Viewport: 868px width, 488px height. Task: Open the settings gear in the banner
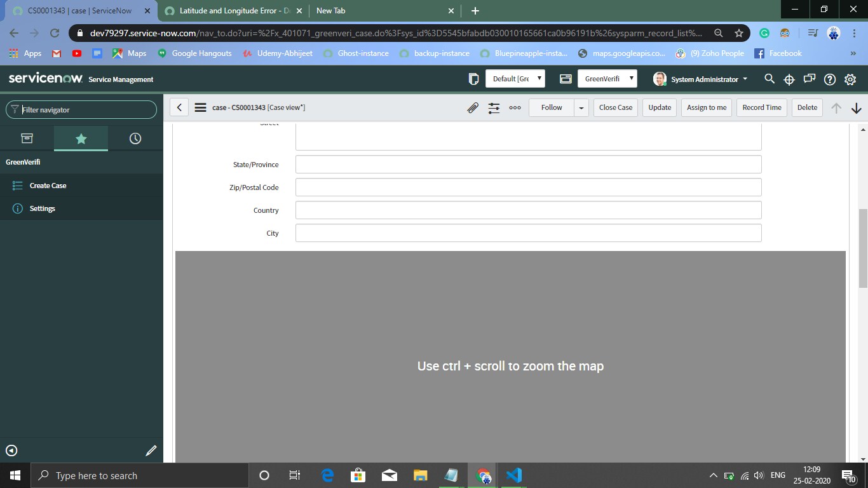click(x=850, y=79)
